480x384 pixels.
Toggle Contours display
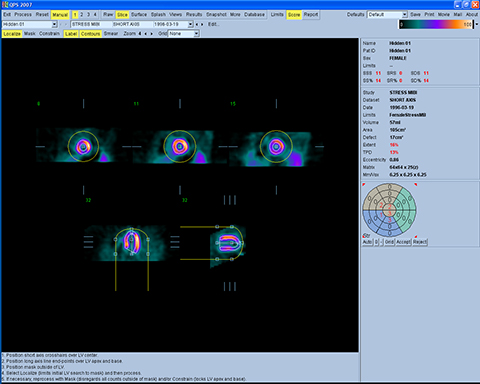(90, 34)
